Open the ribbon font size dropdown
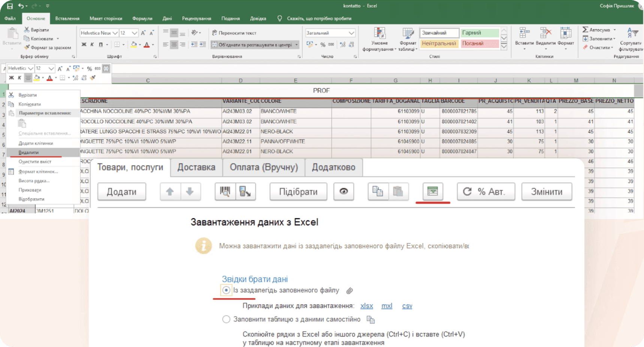The image size is (644, 347). (134, 33)
